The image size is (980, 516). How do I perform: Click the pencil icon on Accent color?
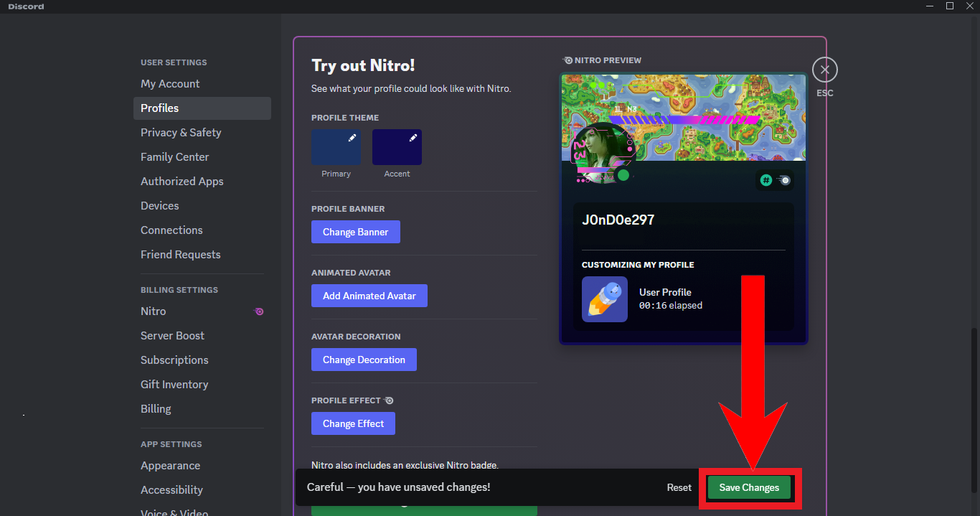coord(413,138)
